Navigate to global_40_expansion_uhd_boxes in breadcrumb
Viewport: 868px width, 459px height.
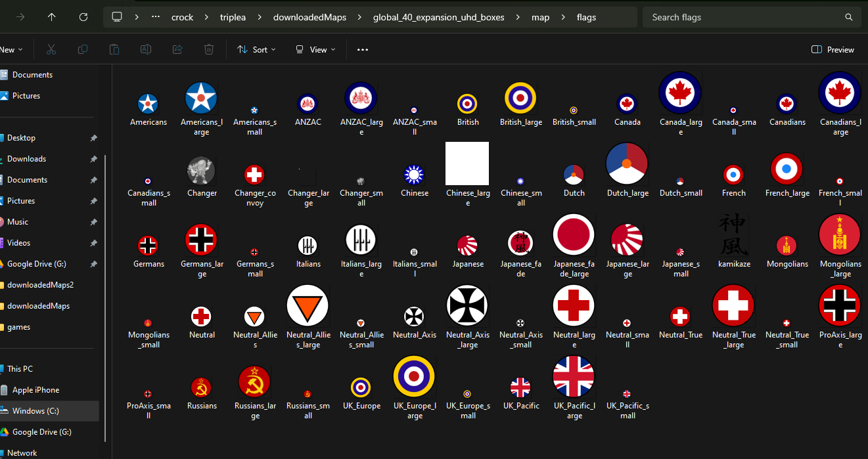[439, 17]
